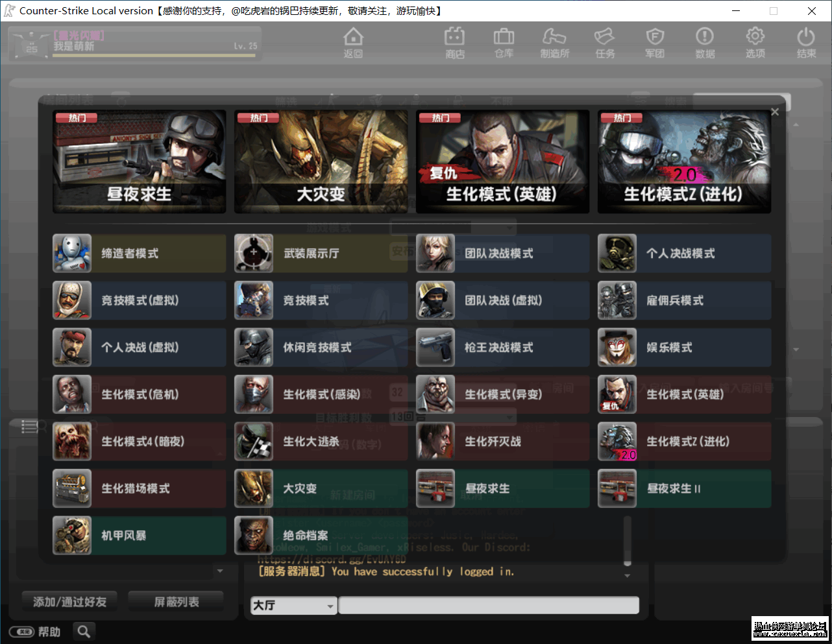Viewport: 832px width, 644px height.
Task: Click the player profile 我是萌新
Action: pyautogui.click(x=135, y=43)
